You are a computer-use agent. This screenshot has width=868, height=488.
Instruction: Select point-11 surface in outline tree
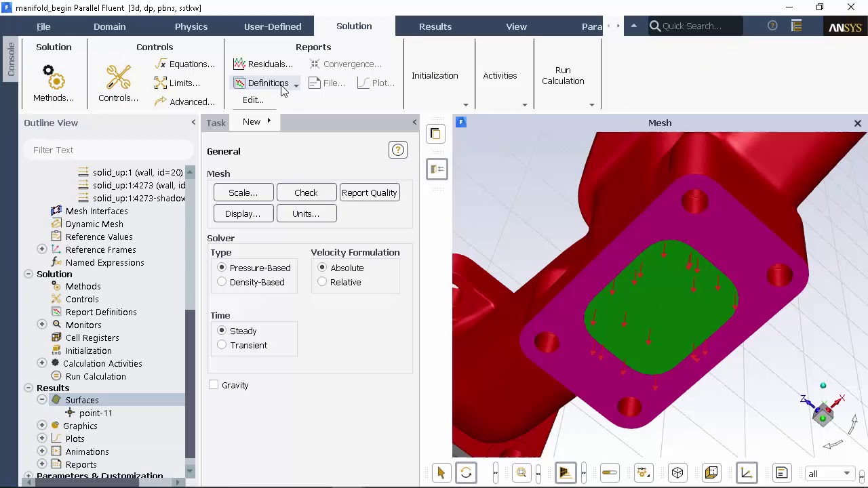click(x=96, y=413)
